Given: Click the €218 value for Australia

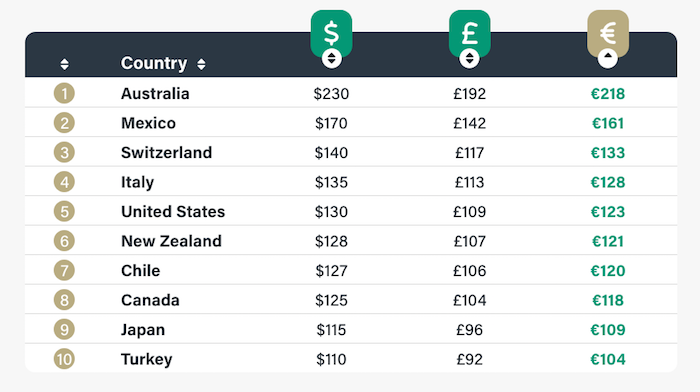Looking at the screenshot, I should [608, 94].
